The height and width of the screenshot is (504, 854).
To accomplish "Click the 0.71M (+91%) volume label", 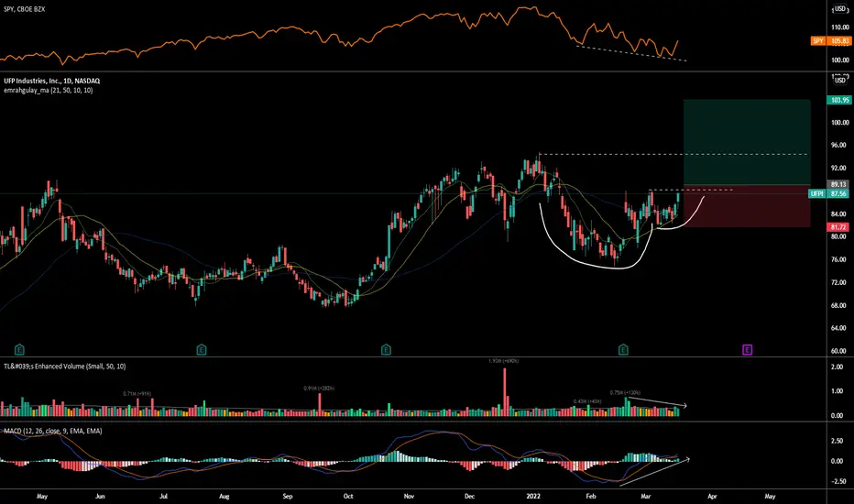I will 137,393.
